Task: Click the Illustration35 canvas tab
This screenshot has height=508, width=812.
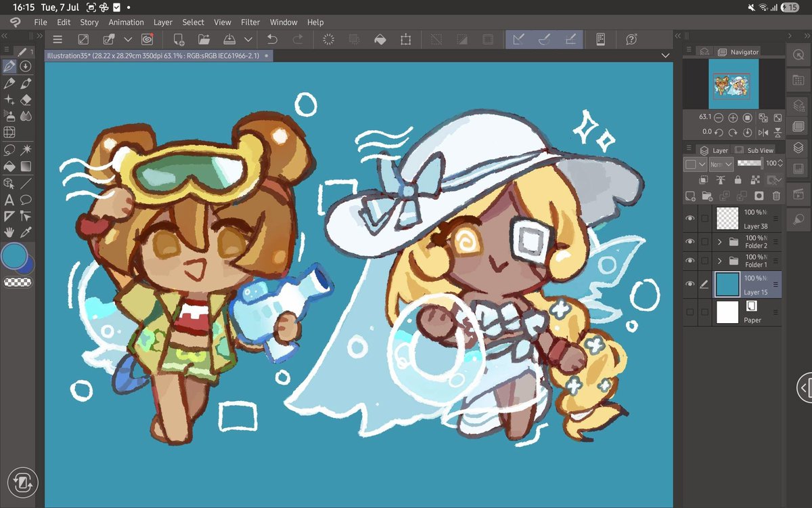Action: click(x=158, y=56)
